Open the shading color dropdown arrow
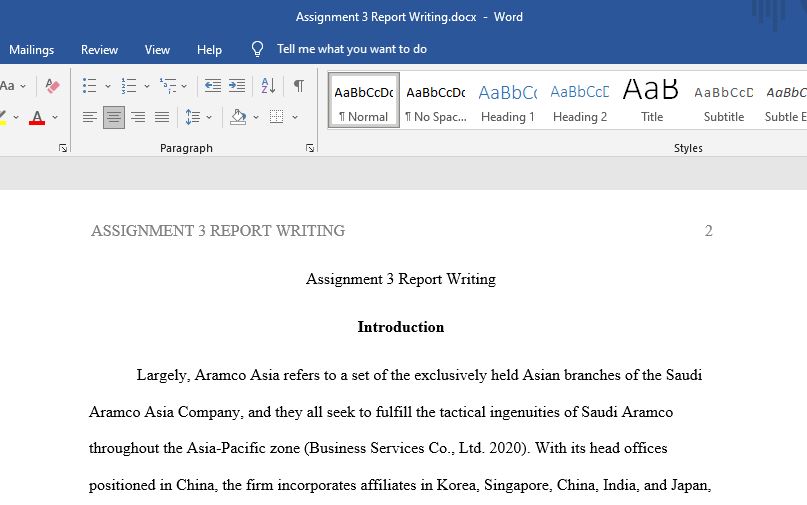Screen dimensions: 807x505 (x=256, y=117)
